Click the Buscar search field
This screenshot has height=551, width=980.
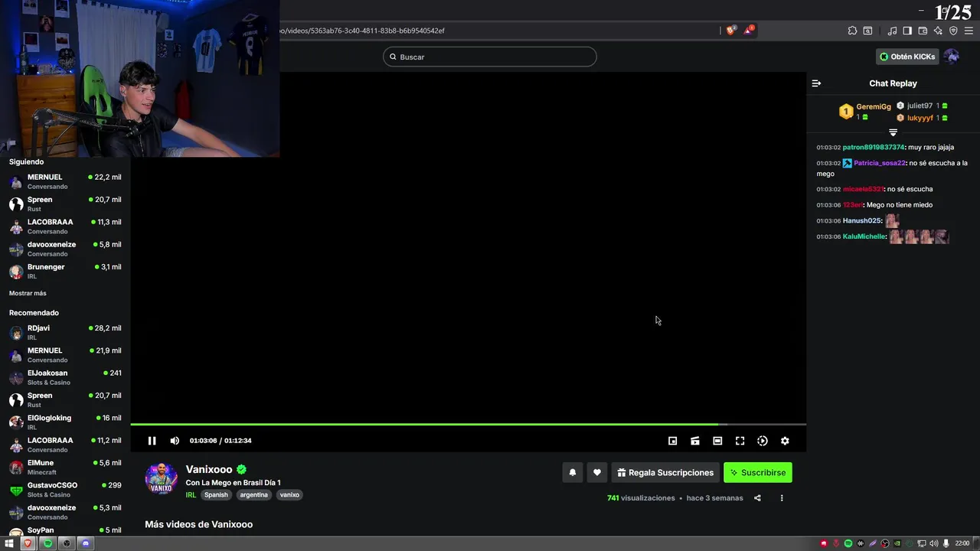(490, 57)
